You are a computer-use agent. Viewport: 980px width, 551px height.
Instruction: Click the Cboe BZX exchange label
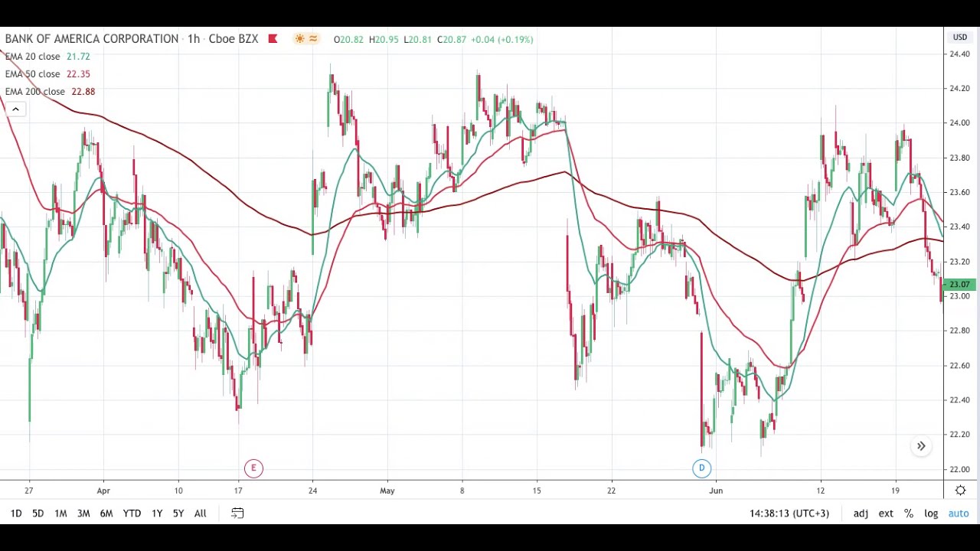pos(234,39)
